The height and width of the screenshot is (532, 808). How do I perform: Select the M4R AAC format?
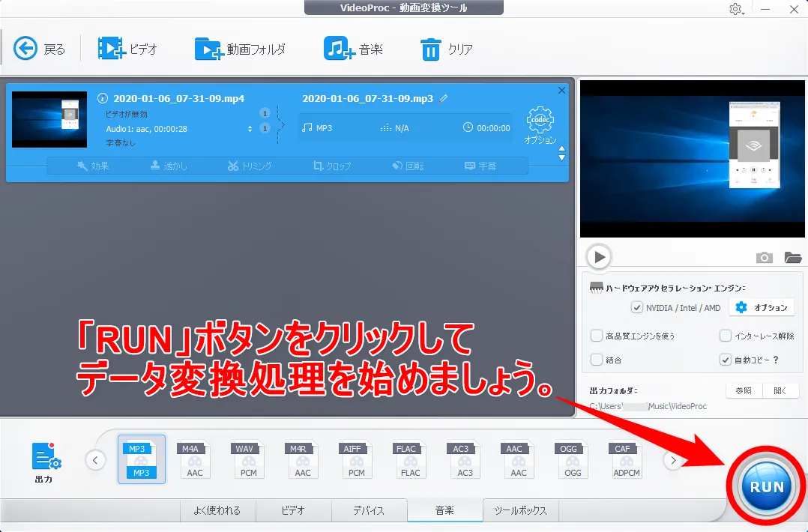tap(302, 460)
